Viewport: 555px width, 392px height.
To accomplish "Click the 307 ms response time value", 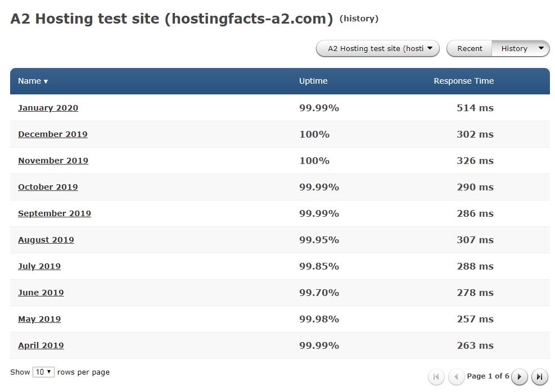I will (x=475, y=240).
